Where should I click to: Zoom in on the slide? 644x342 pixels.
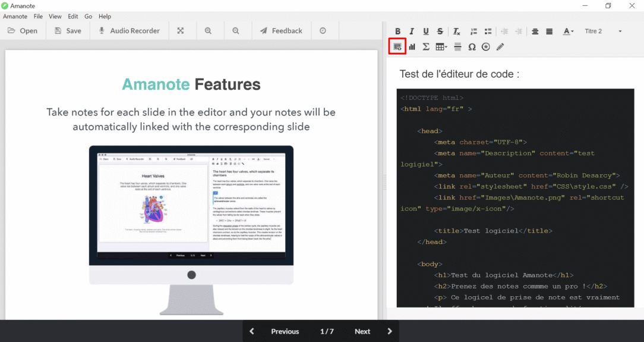[209, 31]
